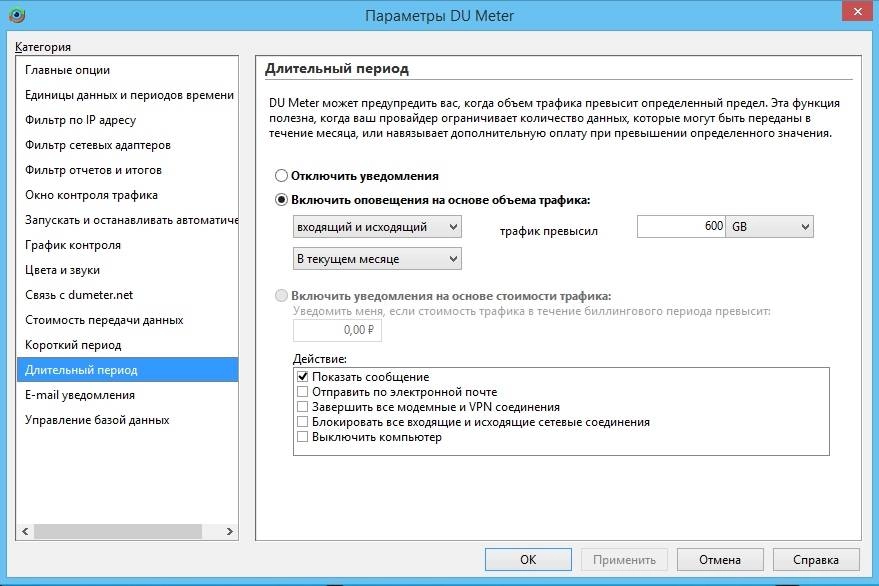Viewport: 879px width, 586px height.
Task: Toggle the 'Показать сообщение' checkbox
Action: [x=302, y=376]
